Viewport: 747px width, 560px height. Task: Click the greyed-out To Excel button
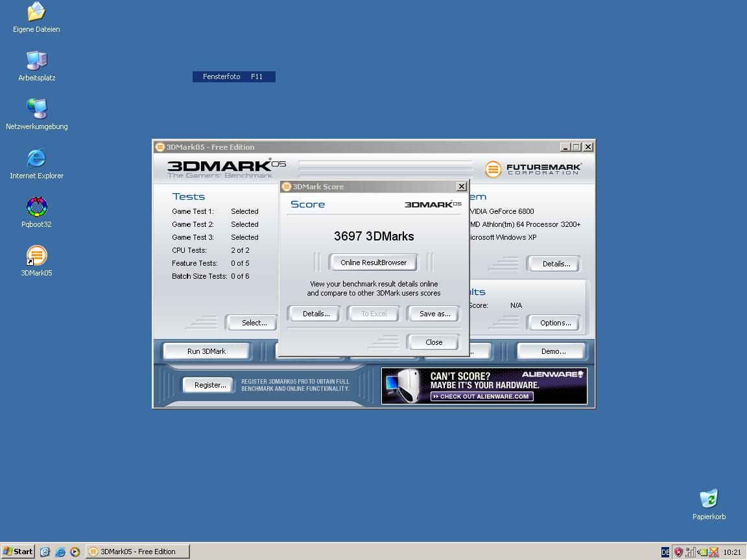374,314
